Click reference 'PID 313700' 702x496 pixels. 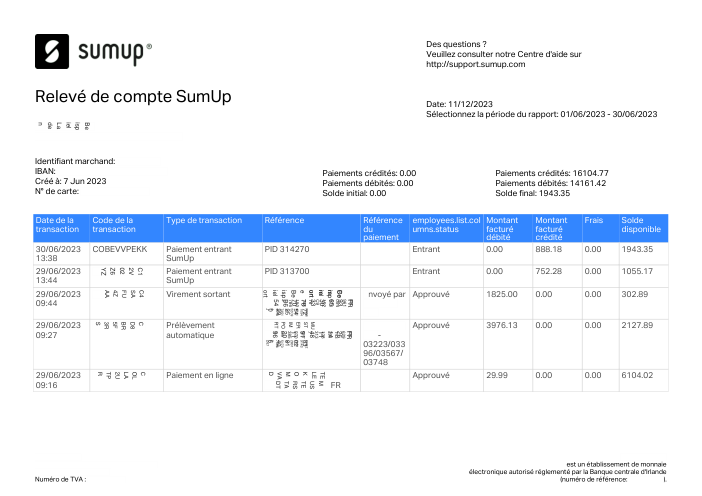point(287,271)
